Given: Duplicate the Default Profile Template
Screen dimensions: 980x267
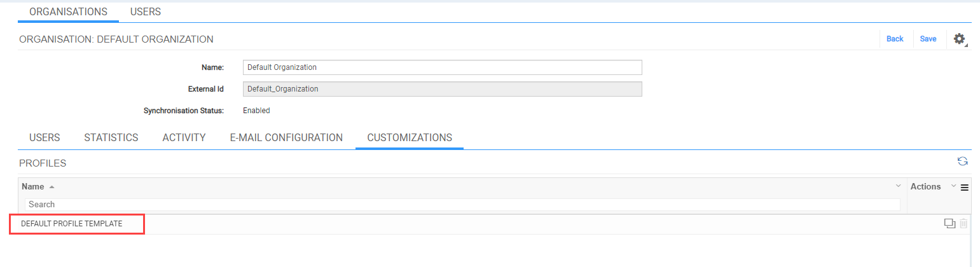Looking at the screenshot, I should tap(950, 223).
